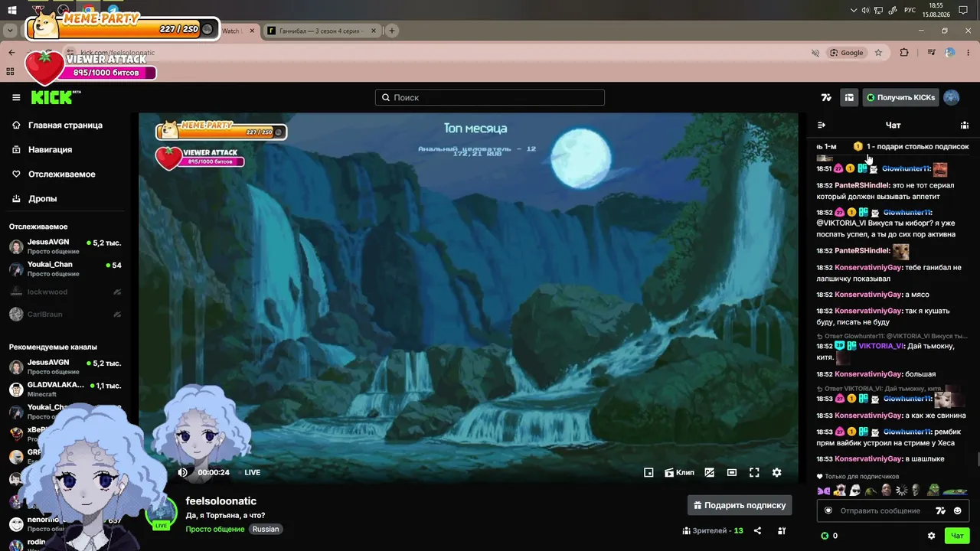This screenshot has height=551, width=980.
Task: Click username PanteRSHindlel in appetite message
Action: point(862,185)
